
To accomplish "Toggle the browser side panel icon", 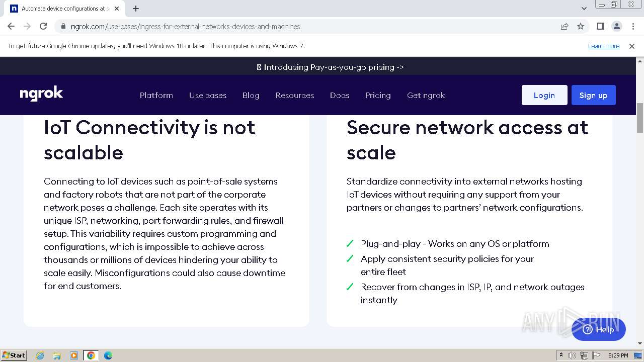I will point(600,26).
